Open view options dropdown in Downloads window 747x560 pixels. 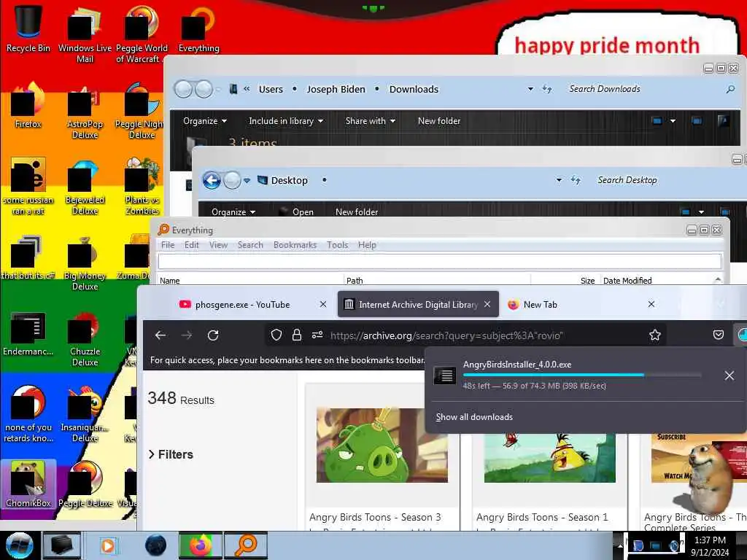click(673, 121)
